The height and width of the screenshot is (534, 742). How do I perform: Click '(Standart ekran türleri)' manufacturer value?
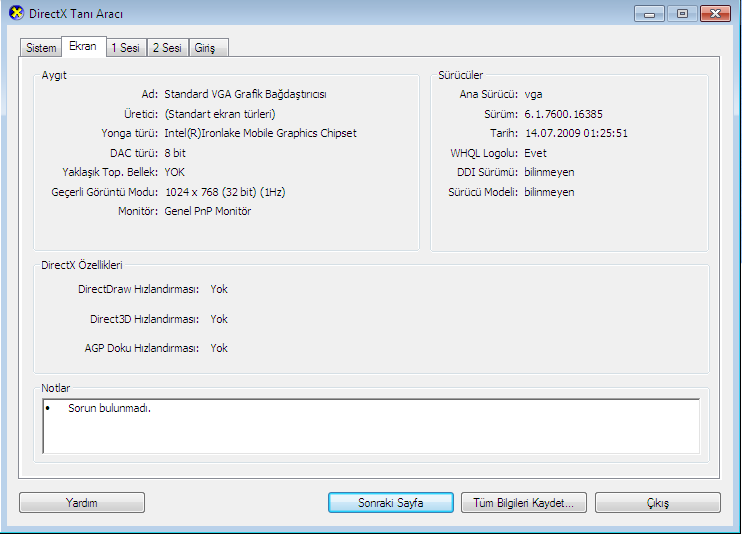click(220, 114)
